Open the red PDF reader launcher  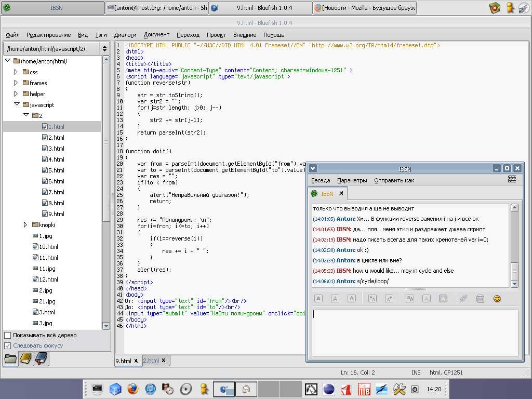click(347, 389)
